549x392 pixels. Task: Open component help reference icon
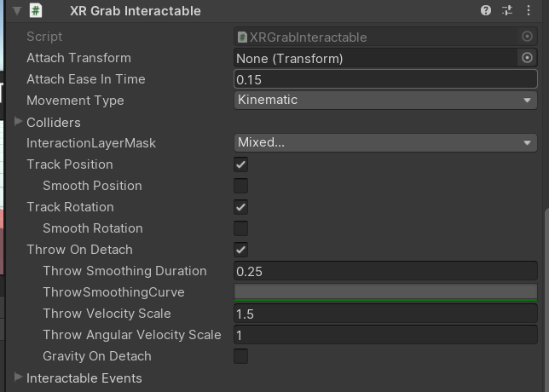click(x=486, y=10)
